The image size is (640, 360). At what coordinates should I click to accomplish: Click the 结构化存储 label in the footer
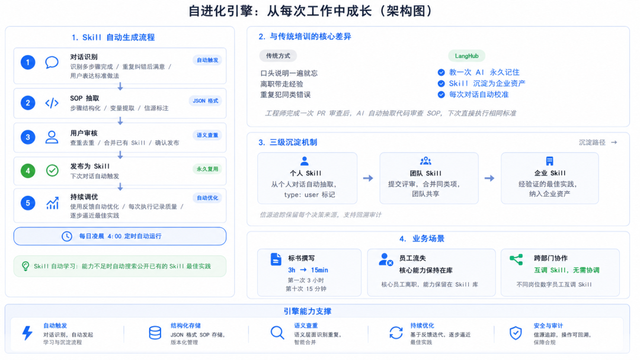pos(186,326)
